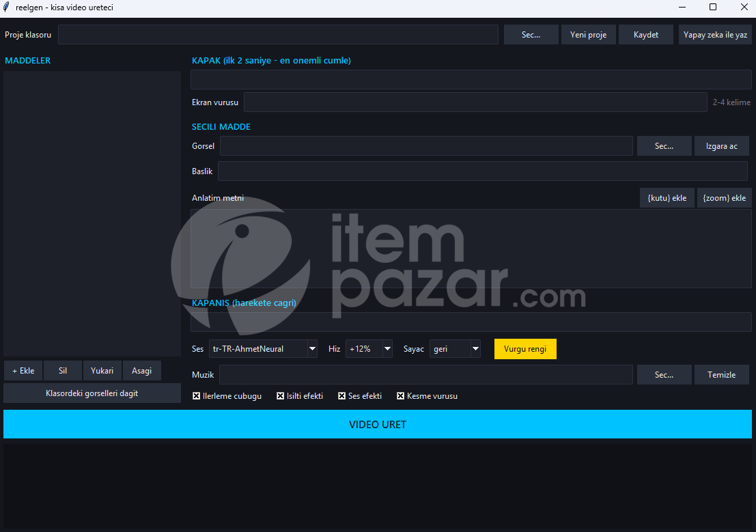The image size is (756, 532).
Task: Browse music with Sec... beside Muzik
Action: 664,375
